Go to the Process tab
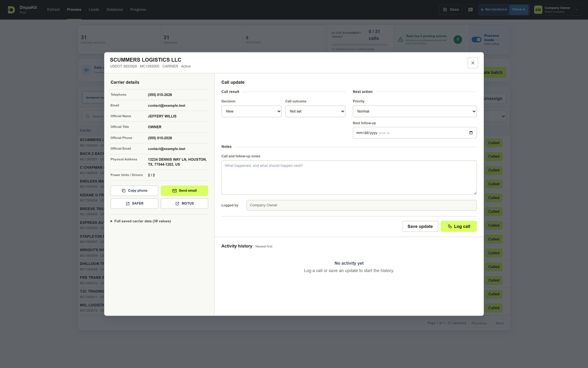The width and height of the screenshot is (588, 368). pos(74,10)
